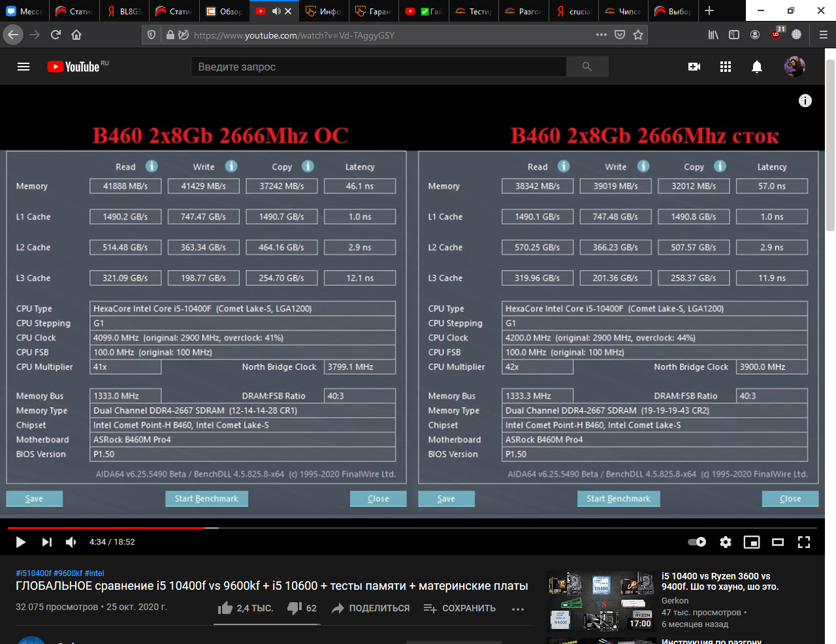This screenshot has height=644, width=836.
Task: Switch video to miniplayer
Action: (752, 542)
